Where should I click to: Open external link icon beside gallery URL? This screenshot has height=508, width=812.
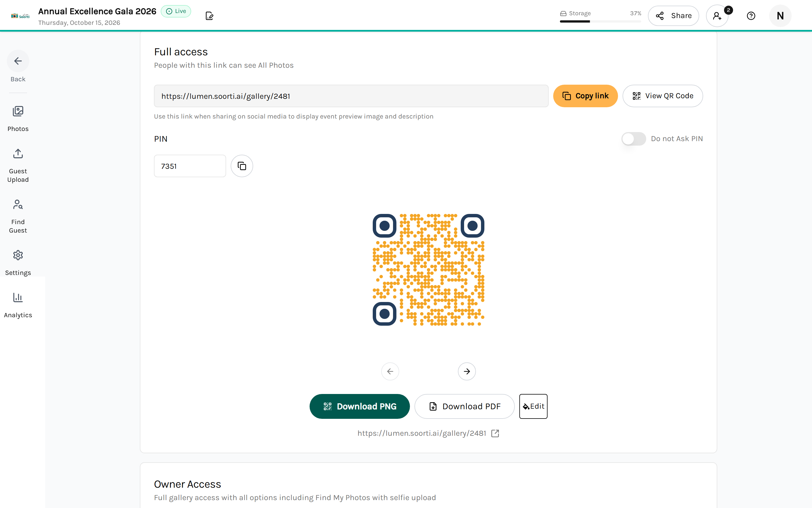pos(495,433)
